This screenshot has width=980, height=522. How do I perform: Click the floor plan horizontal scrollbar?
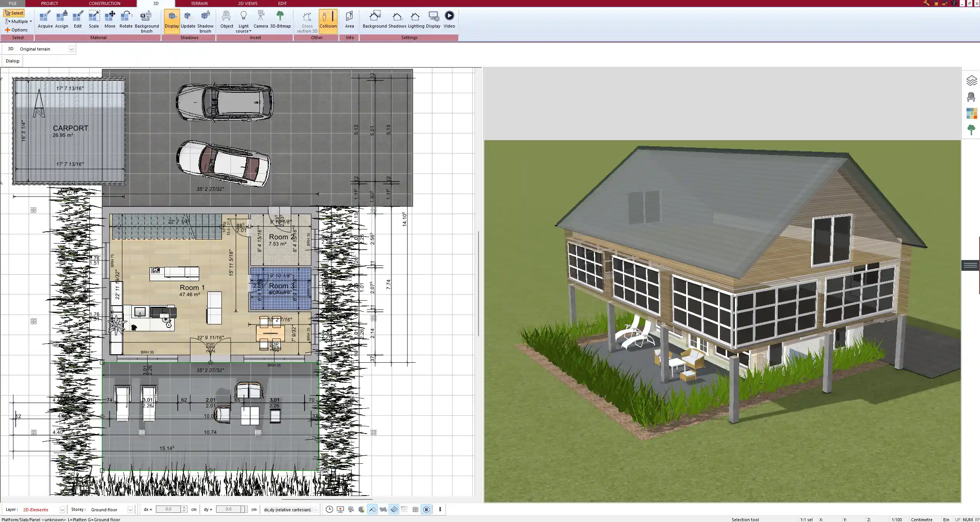[x=327, y=499]
